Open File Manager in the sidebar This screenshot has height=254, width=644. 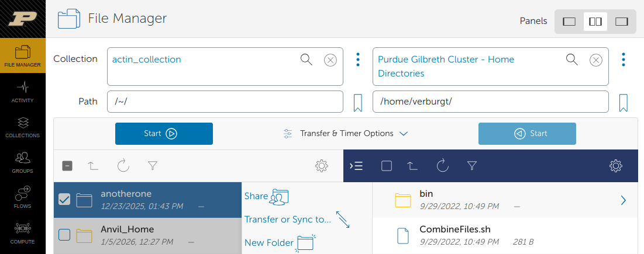pyautogui.click(x=23, y=55)
